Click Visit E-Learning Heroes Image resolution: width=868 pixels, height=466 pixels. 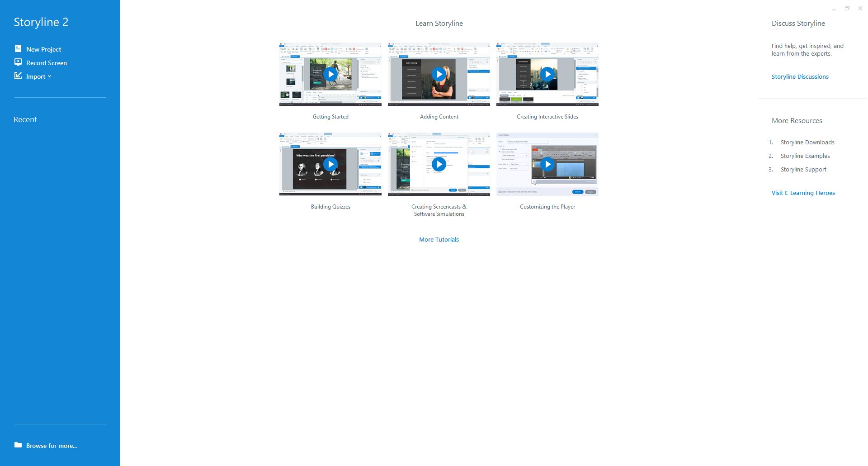[x=803, y=193]
